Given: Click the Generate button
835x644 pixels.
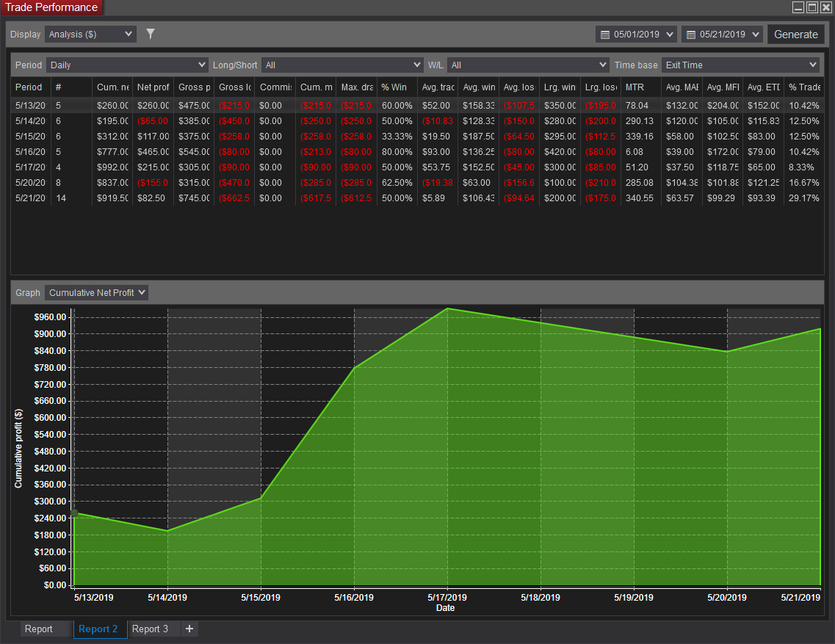Looking at the screenshot, I should 795,35.
